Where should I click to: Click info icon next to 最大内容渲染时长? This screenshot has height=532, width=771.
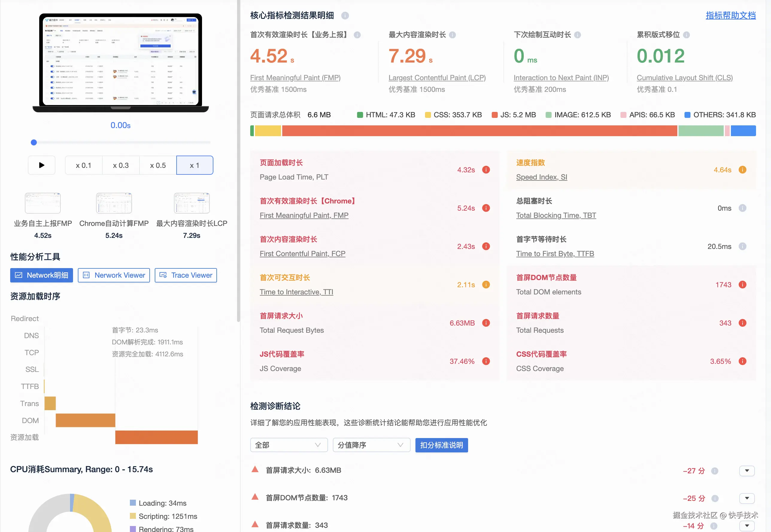click(x=452, y=35)
